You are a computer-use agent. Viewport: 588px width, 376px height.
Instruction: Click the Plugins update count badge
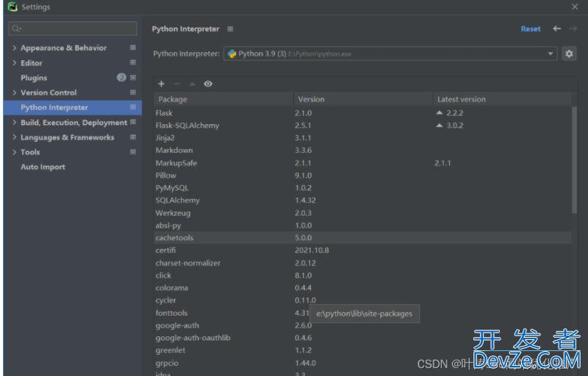click(x=121, y=78)
